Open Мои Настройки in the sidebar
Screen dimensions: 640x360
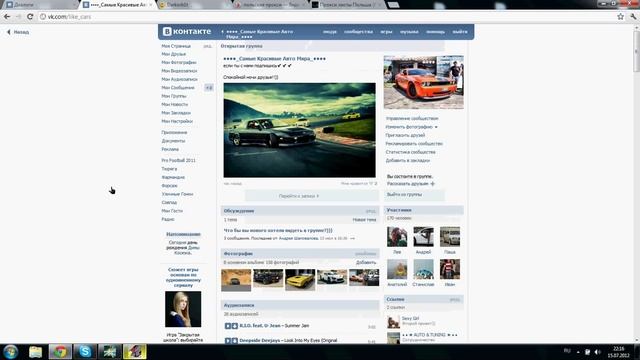tap(177, 121)
